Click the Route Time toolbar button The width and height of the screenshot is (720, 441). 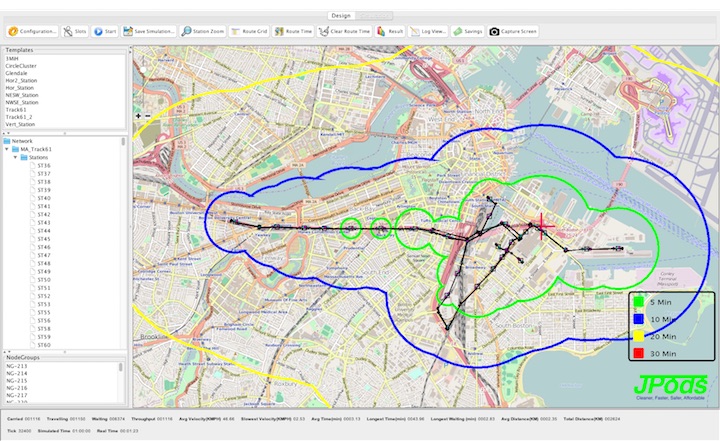click(x=293, y=31)
